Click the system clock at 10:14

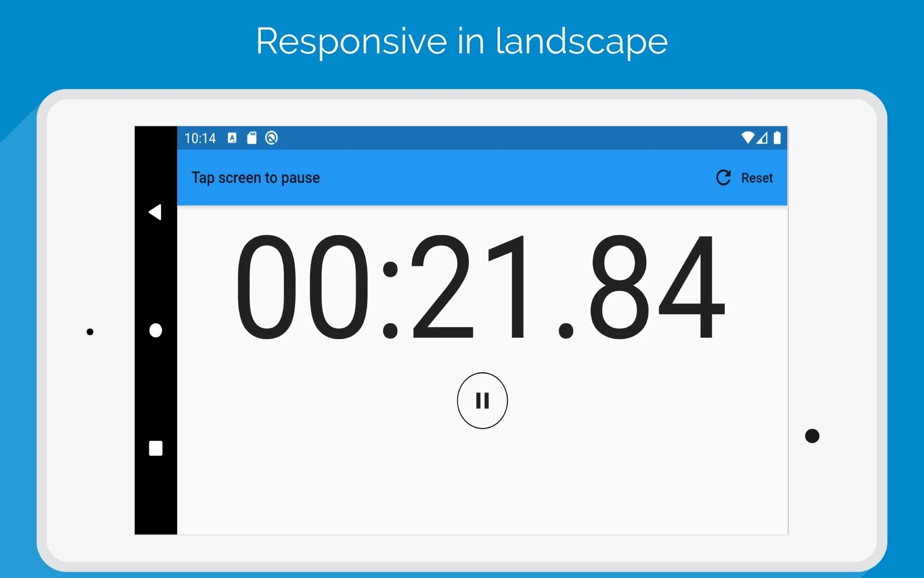[x=200, y=138]
